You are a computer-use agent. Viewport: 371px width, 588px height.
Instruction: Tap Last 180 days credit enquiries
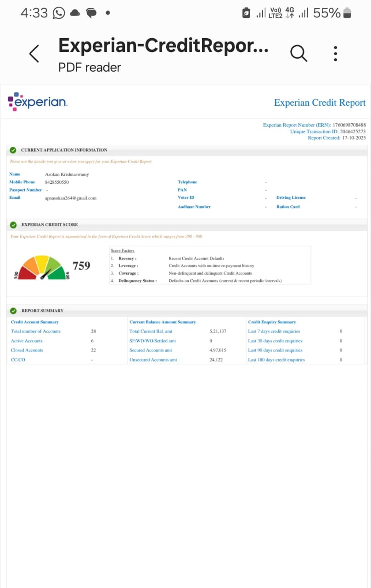[276, 360]
